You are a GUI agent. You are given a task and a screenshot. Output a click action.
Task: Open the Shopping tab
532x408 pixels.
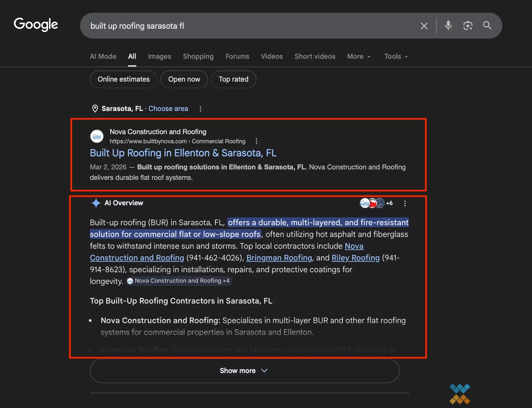tap(198, 56)
